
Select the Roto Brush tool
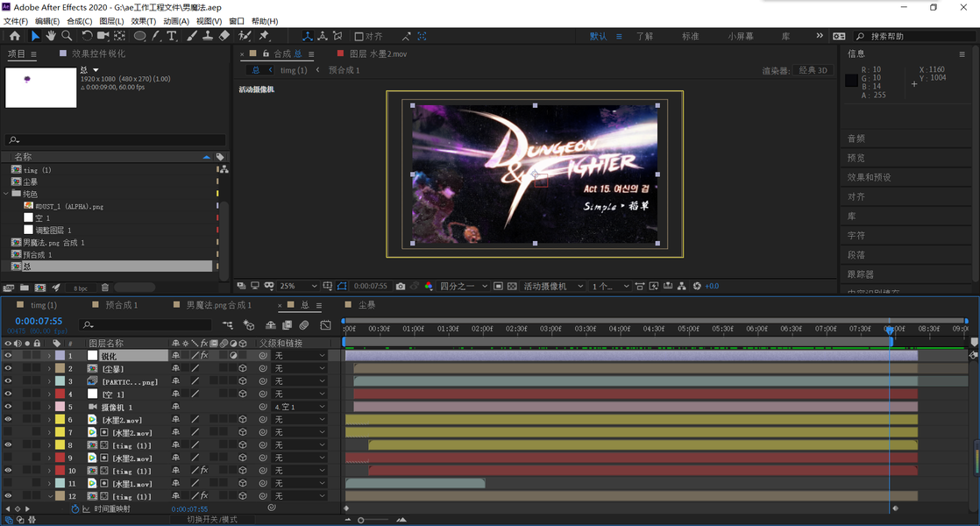click(245, 36)
